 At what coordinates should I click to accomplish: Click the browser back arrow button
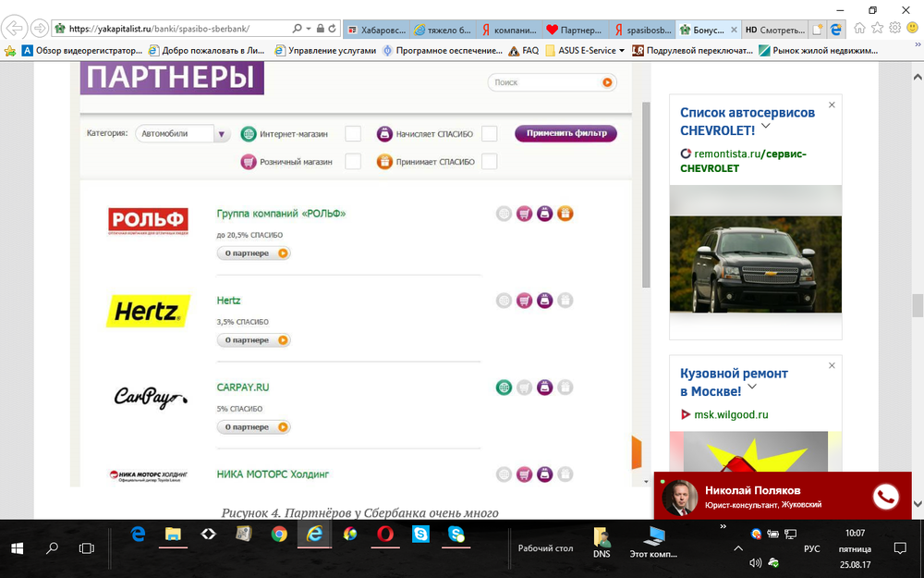coord(15,29)
